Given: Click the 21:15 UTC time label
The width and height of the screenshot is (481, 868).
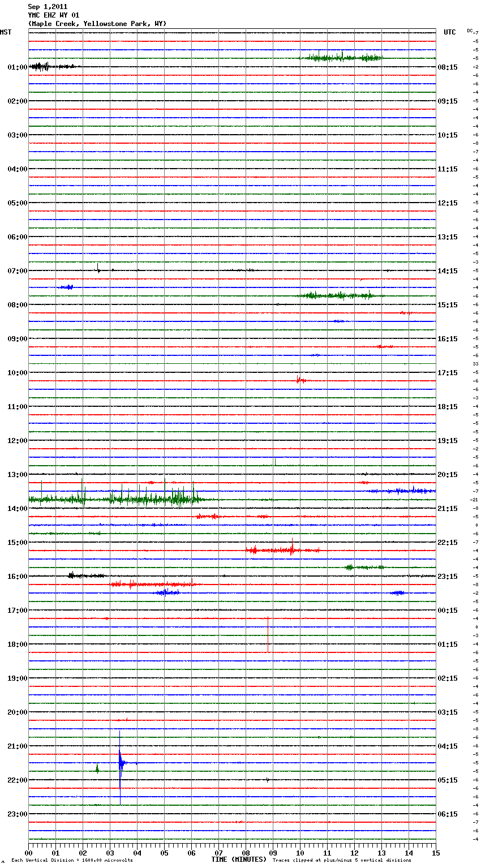Looking at the screenshot, I should (448, 509).
